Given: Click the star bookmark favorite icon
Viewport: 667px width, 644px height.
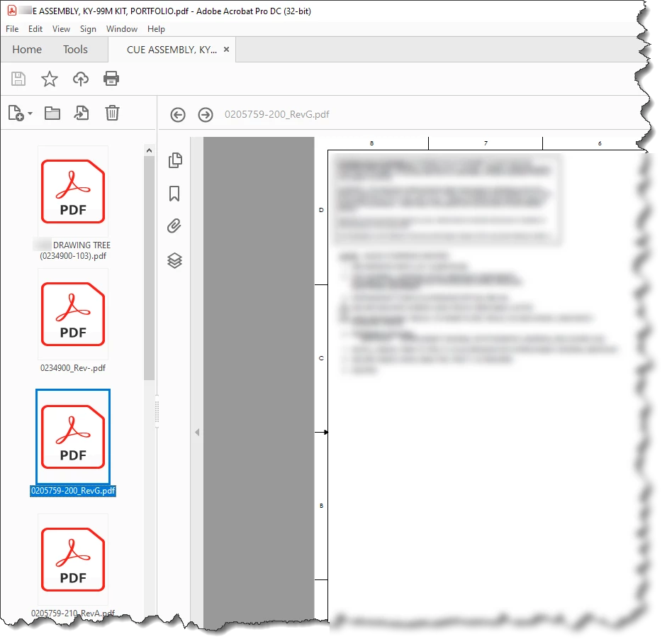Looking at the screenshot, I should (50, 79).
